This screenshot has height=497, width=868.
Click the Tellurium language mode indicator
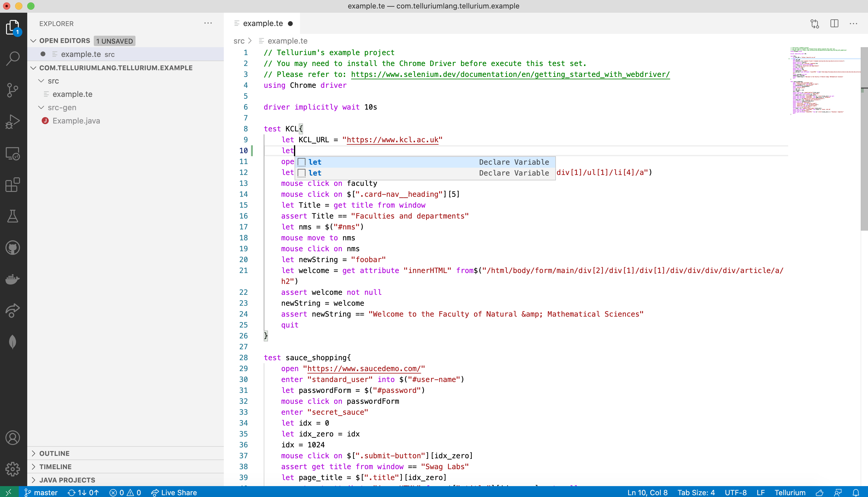coord(790,492)
